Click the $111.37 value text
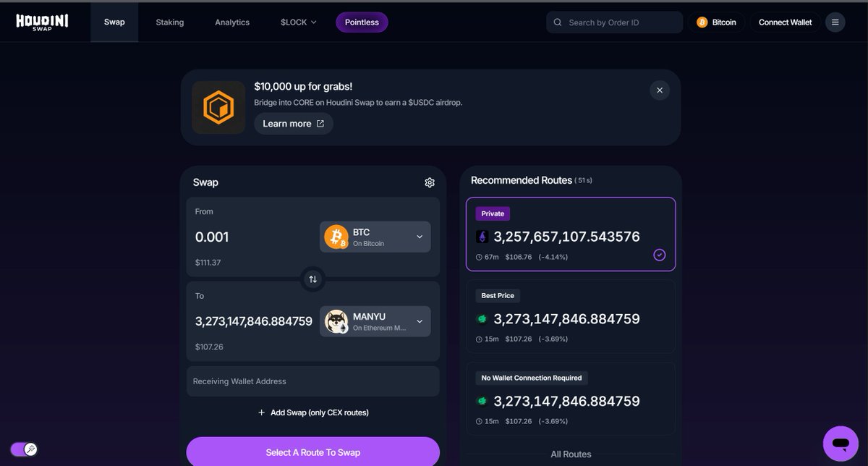This screenshot has height=466, width=868. pos(208,263)
